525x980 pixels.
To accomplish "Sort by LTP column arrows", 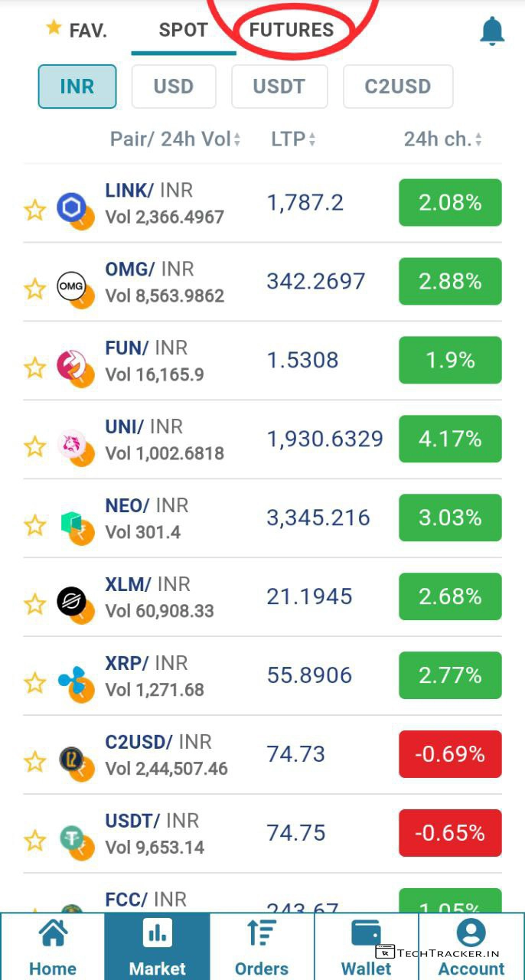I will tap(312, 140).
